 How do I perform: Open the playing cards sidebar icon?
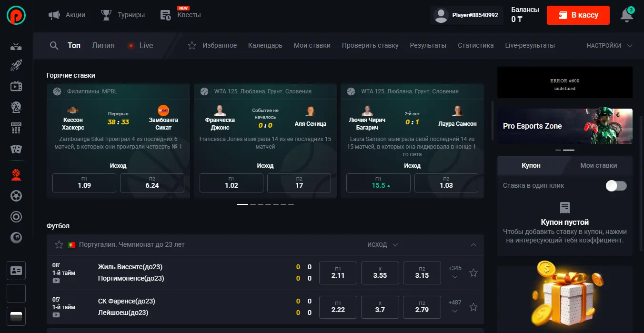(16, 149)
